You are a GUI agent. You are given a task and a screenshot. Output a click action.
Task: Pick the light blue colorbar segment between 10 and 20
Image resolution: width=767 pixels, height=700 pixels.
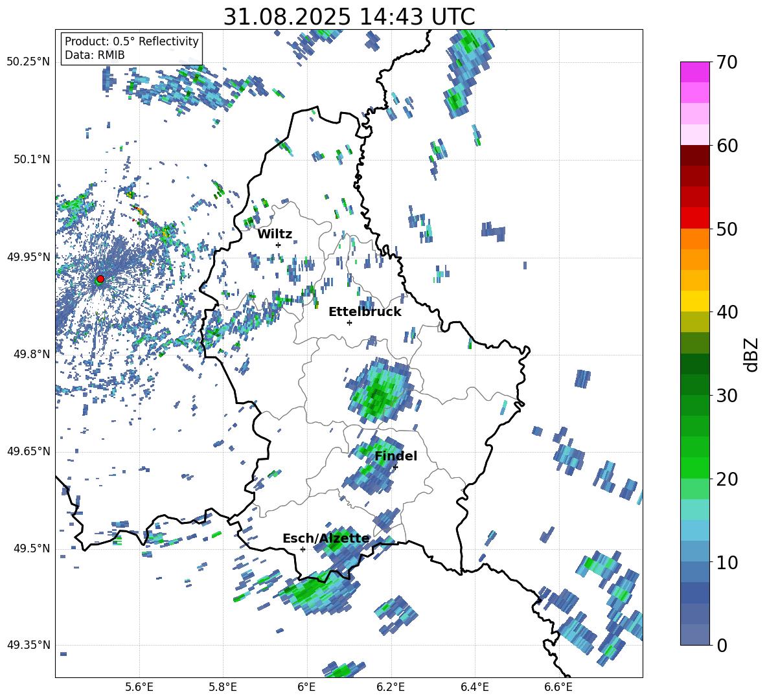[694, 530]
